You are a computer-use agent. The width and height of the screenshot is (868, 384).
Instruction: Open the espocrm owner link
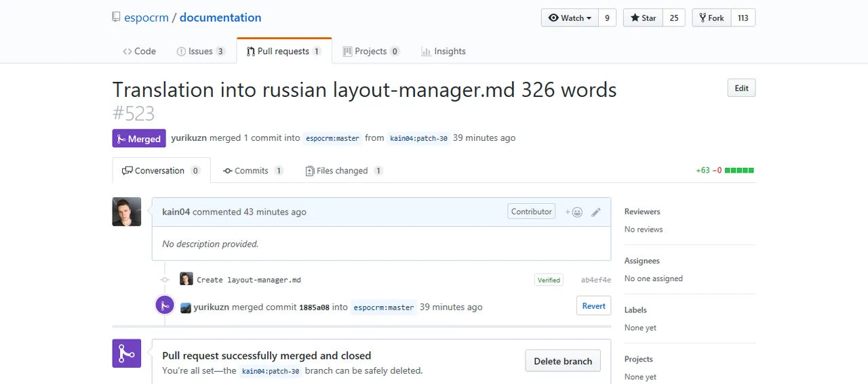(x=146, y=18)
